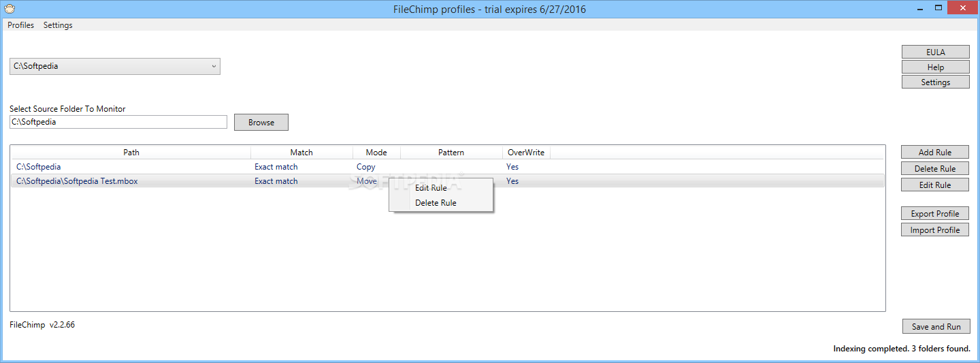Sort by the OverWrite column header
Image resolution: width=980 pixels, height=363 pixels.
[526, 153]
